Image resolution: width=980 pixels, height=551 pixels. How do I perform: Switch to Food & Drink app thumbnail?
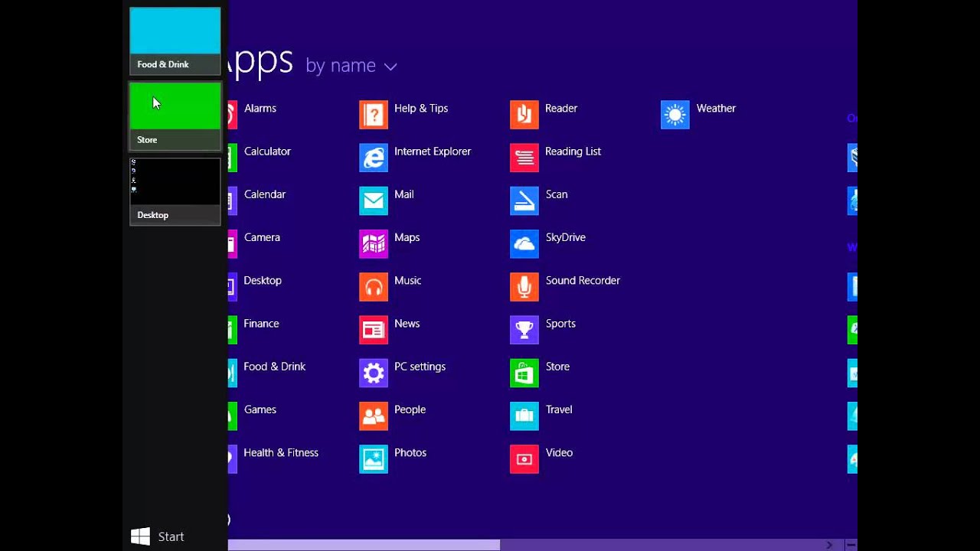point(175,41)
